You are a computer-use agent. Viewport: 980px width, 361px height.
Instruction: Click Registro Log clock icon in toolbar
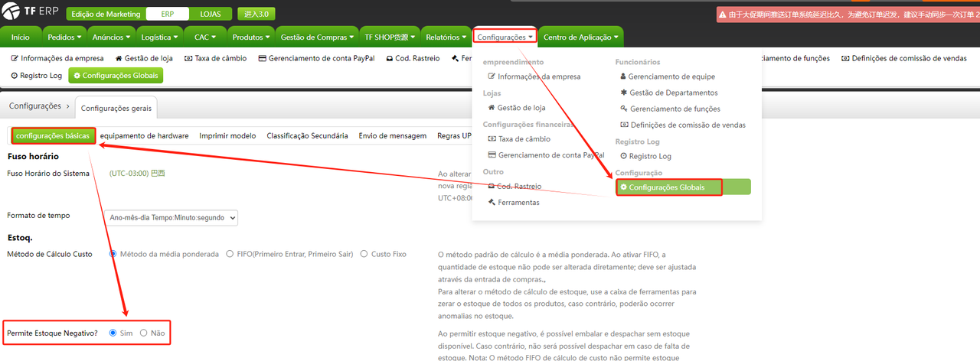click(x=15, y=76)
